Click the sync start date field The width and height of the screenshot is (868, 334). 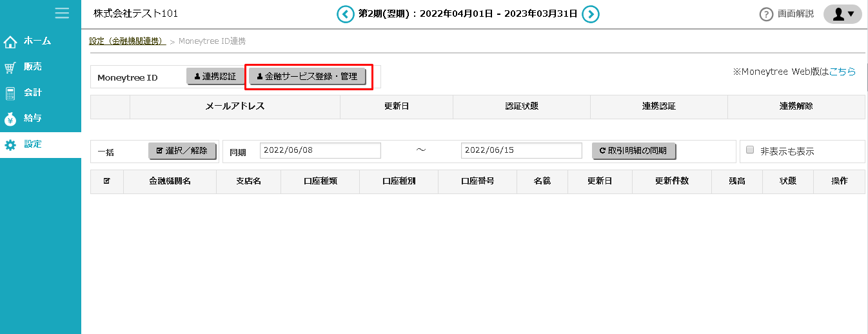pyautogui.click(x=321, y=150)
